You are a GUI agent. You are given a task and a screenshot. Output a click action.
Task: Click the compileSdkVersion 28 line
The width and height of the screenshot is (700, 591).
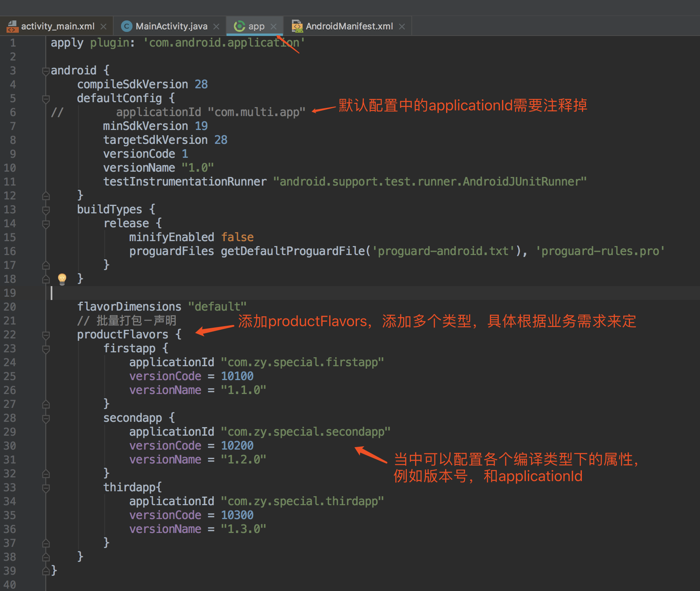point(142,85)
